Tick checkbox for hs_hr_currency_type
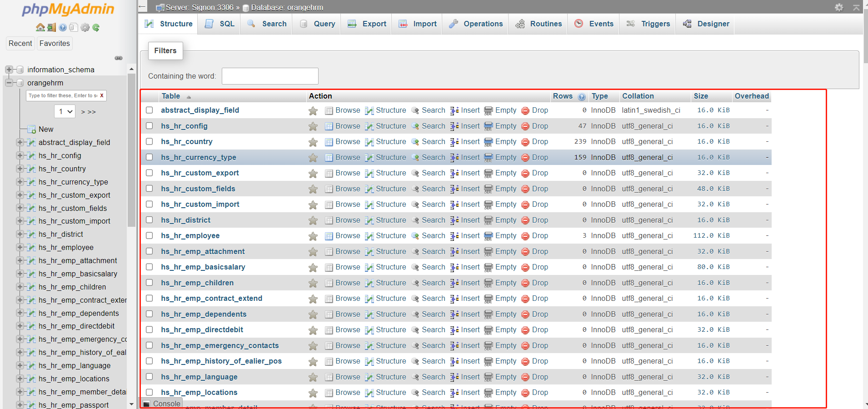 click(149, 157)
